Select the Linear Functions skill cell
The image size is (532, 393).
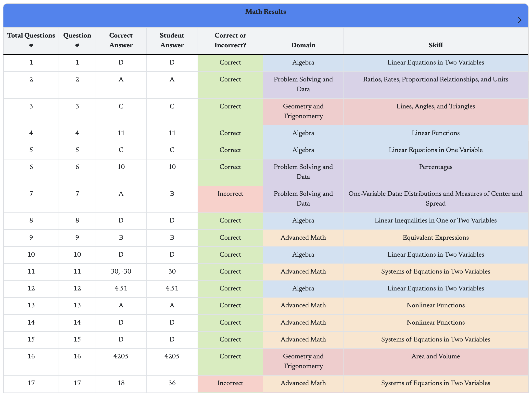click(x=435, y=133)
